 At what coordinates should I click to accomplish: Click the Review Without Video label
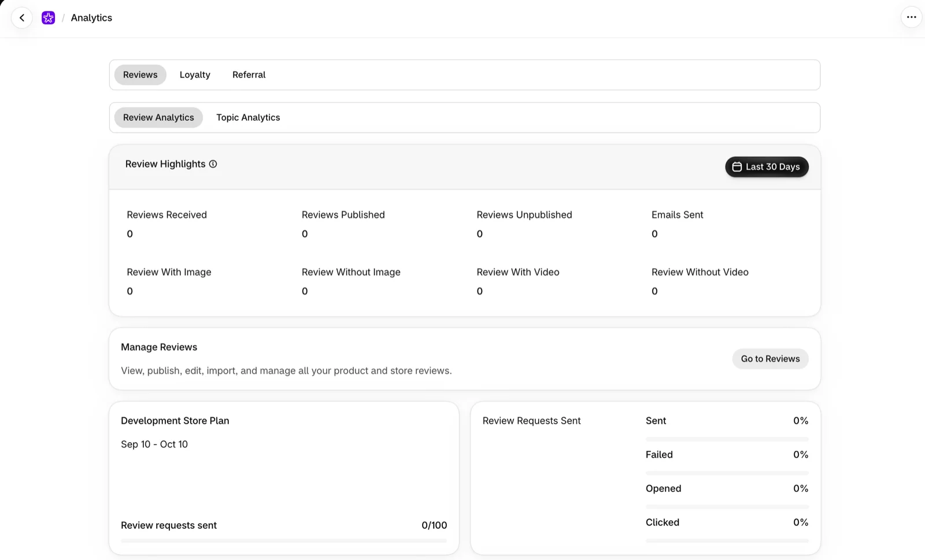(x=700, y=272)
